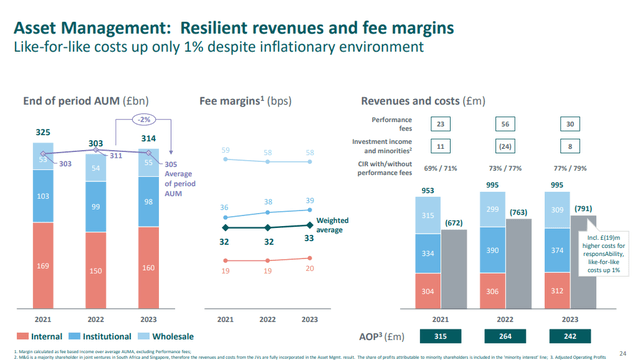Click the 73% / 77% CIR value
This screenshot has height=360, width=640.
[505, 168]
